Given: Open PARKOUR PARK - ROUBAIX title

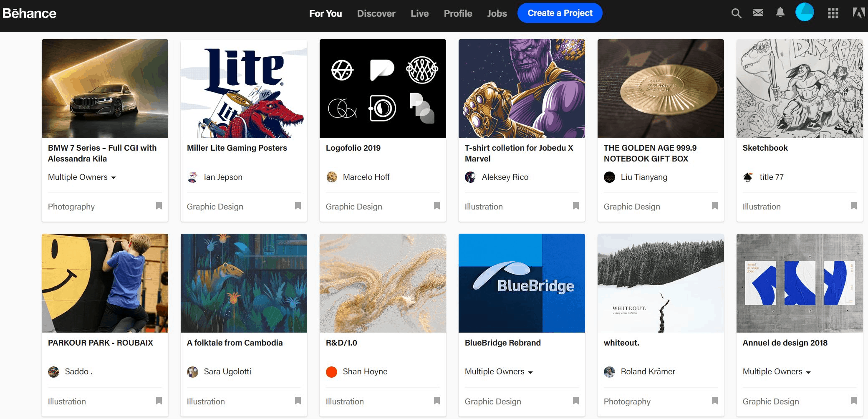Looking at the screenshot, I should pyautogui.click(x=101, y=343).
